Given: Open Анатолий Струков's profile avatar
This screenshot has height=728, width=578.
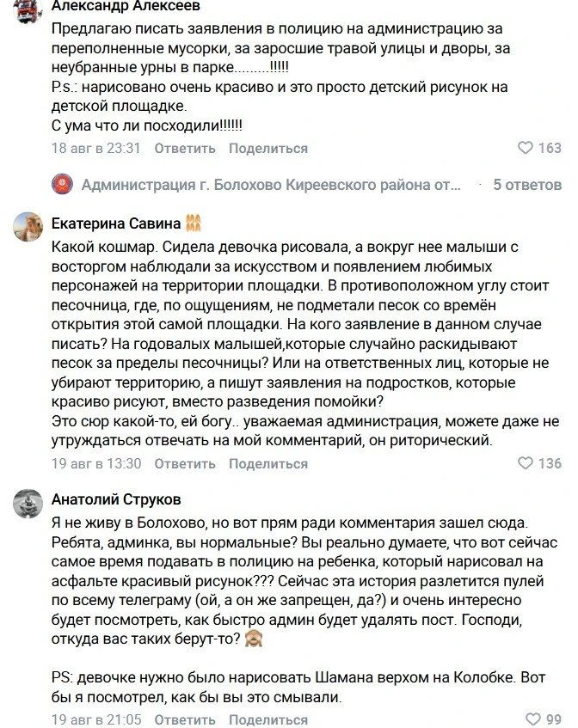Looking at the screenshot, I should tap(28, 504).
